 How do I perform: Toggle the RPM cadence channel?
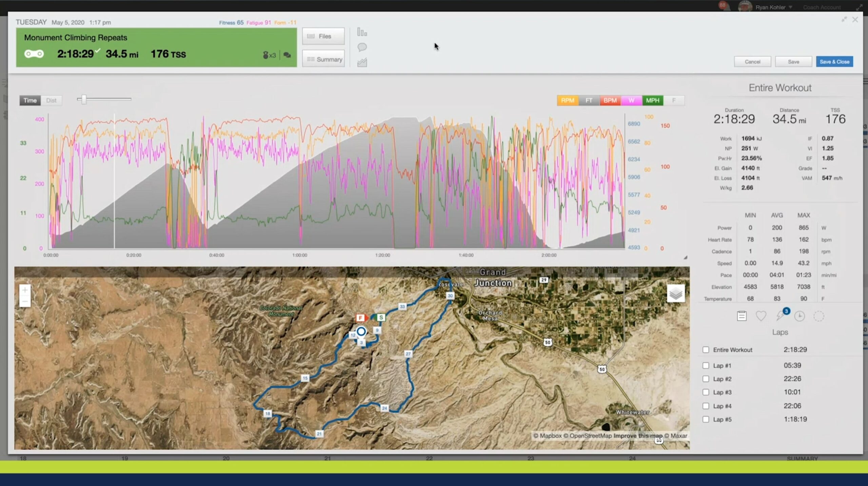567,100
